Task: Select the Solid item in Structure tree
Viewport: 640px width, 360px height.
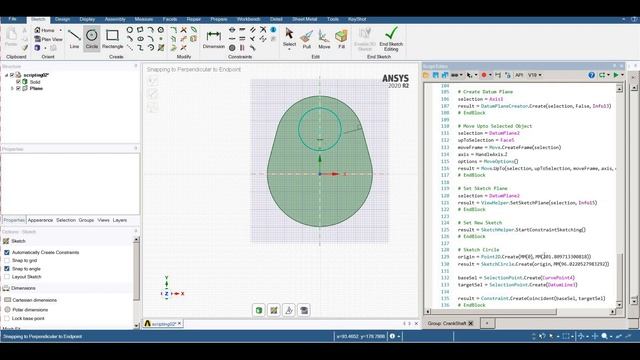Action: pyautogui.click(x=35, y=82)
